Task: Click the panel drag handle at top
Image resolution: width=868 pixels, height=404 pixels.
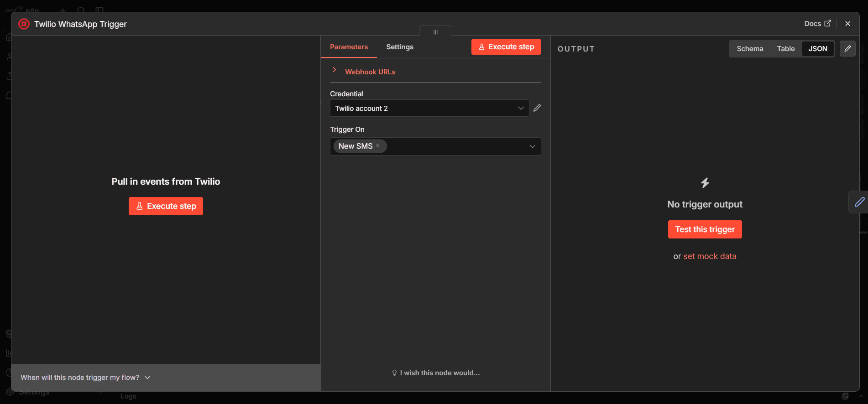Action: (435, 31)
